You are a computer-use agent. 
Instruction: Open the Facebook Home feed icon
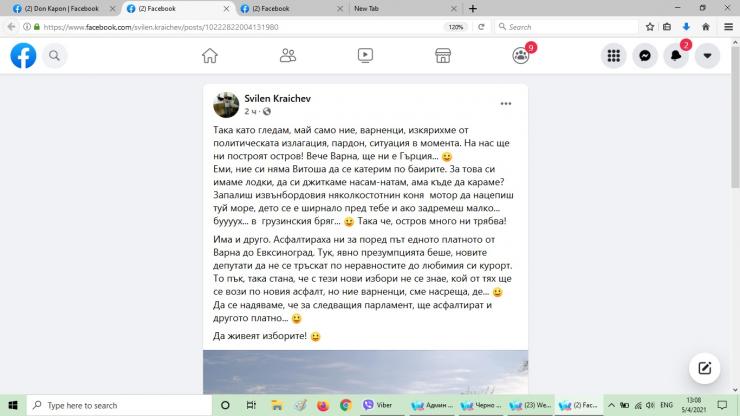click(210, 56)
